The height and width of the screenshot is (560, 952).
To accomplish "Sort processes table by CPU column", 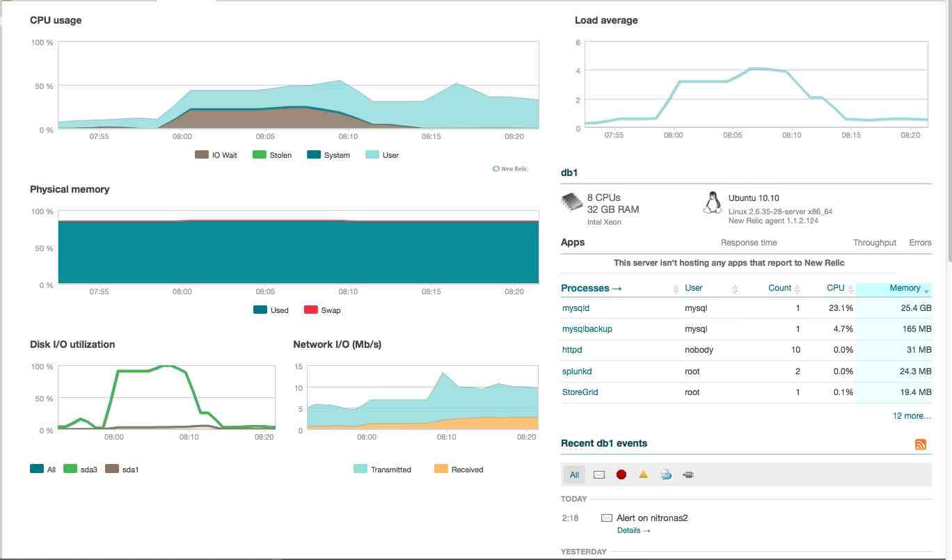I will pos(835,288).
